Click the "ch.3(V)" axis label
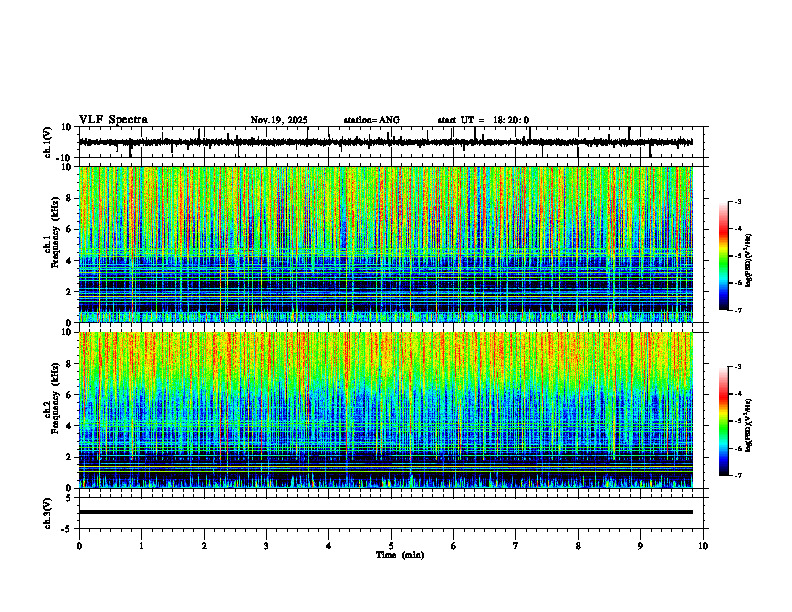The image size is (792, 612). pyautogui.click(x=48, y=513)
